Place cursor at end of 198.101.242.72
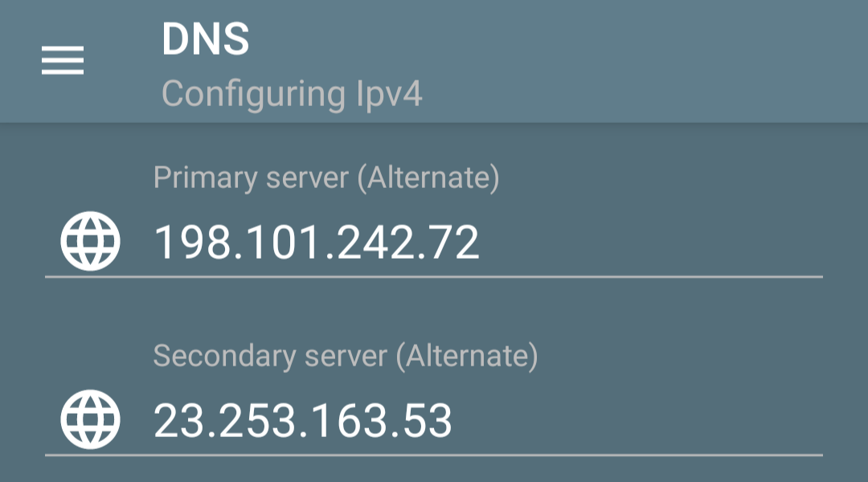The height and width of the screenshot is (482, 868). click(481, 243)
